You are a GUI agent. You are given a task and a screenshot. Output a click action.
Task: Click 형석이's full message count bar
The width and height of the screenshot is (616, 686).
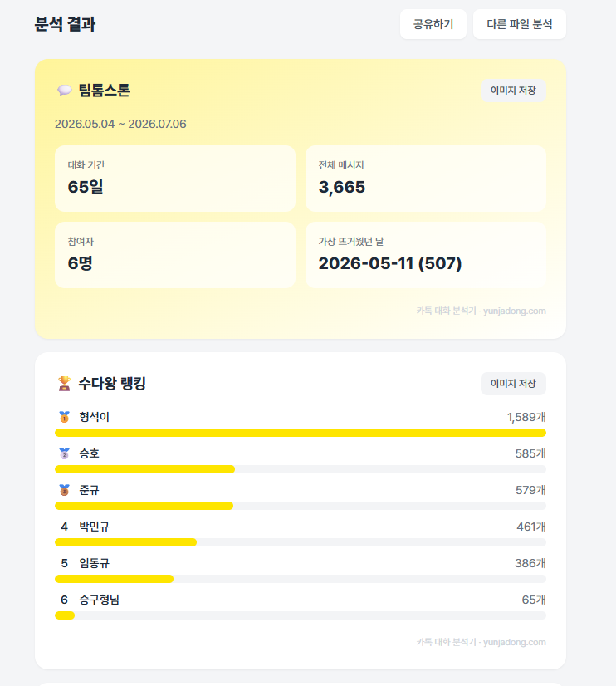coord(301,433)
